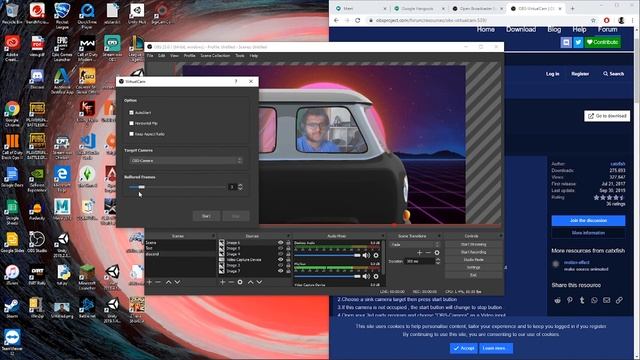Move scene up in Scenes panel

(x=168, y=282)
